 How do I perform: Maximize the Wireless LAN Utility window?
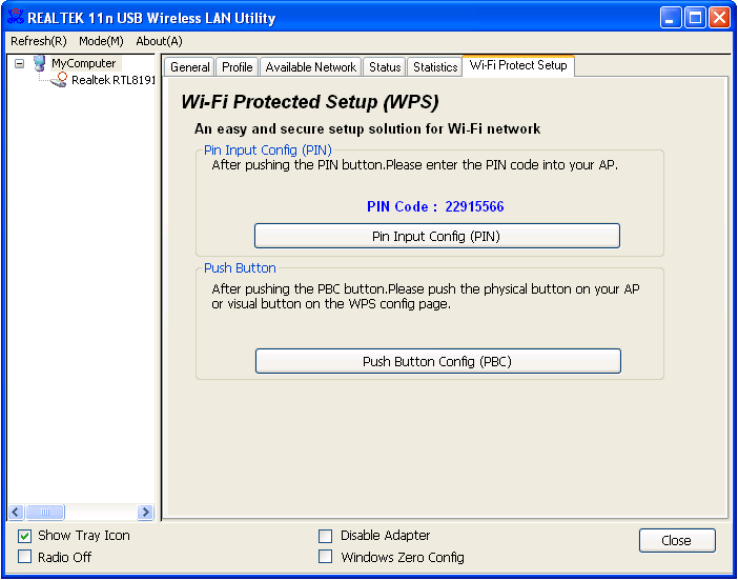coord(695,18)
